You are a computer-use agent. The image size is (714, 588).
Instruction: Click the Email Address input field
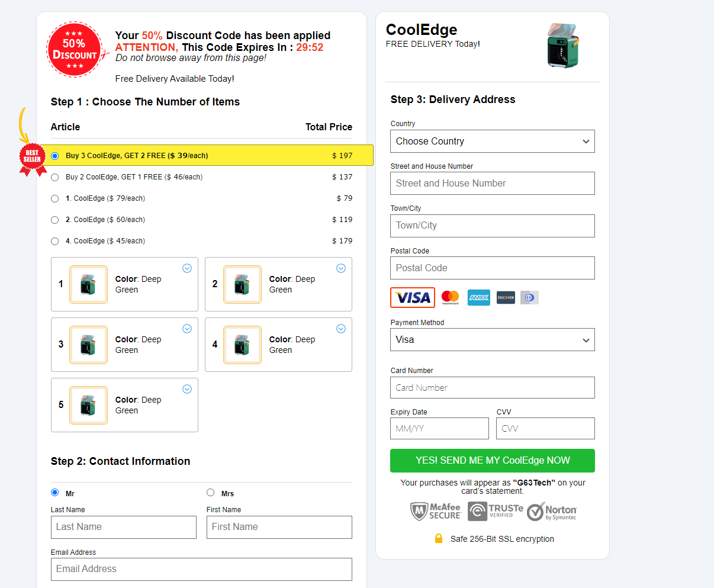tap(201, 569)
